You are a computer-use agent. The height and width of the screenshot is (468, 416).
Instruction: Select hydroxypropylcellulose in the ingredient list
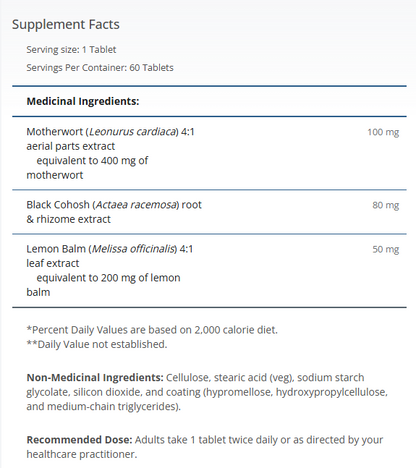pos(332,392)
